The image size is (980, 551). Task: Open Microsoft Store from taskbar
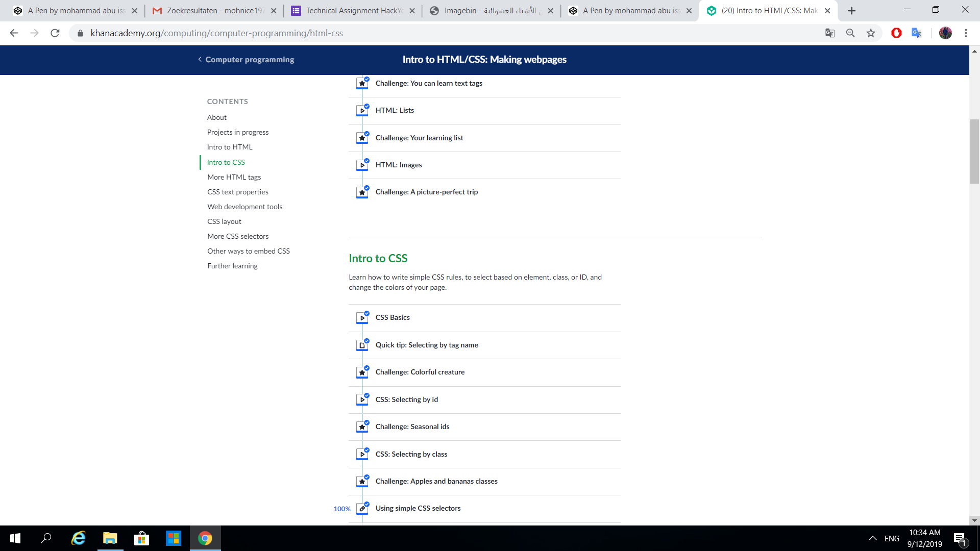tap(141, 538)
